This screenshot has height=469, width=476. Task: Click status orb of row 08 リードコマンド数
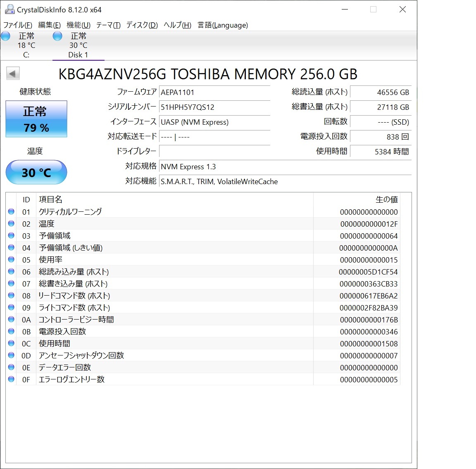point(11,295)
